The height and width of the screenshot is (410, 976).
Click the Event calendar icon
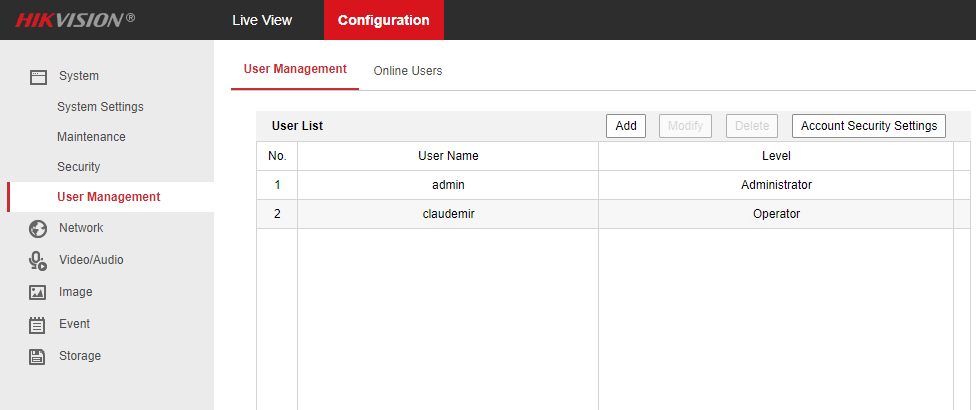pos(38,324)
